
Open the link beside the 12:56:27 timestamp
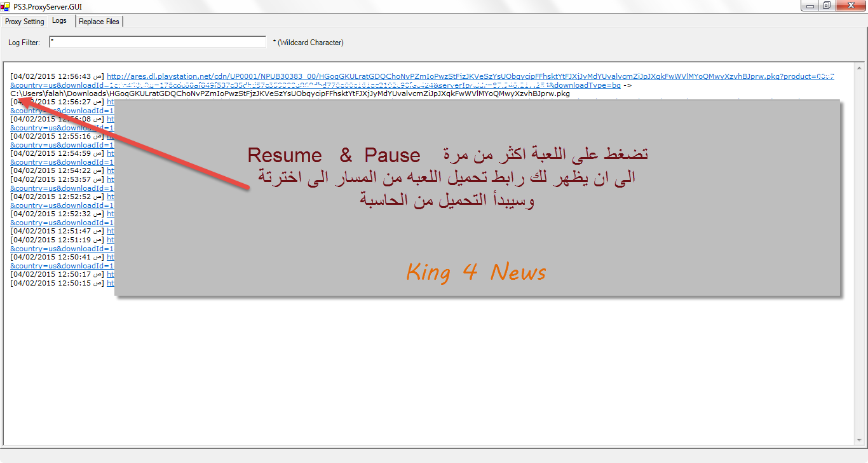tap(110, 102)
